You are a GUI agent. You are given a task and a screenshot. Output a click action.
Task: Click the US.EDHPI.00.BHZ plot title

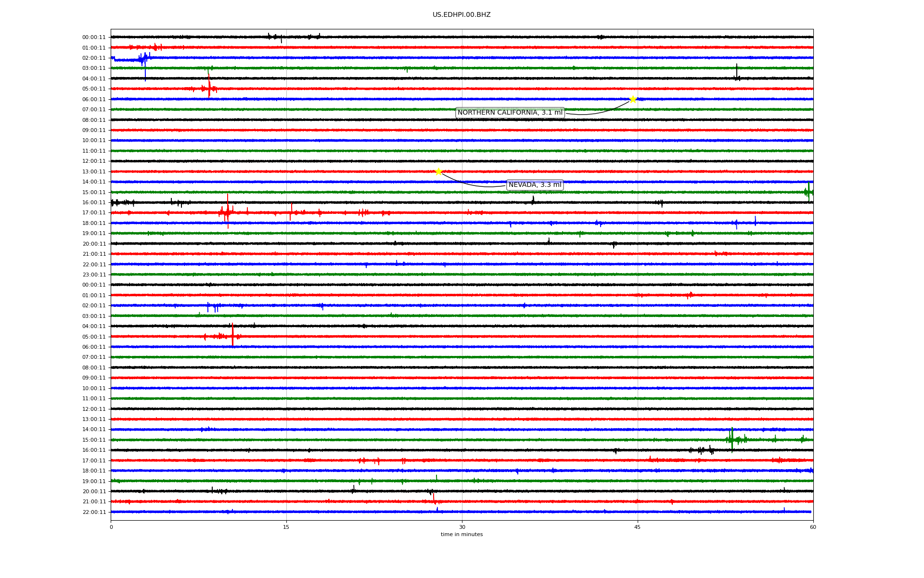[462, 15]
